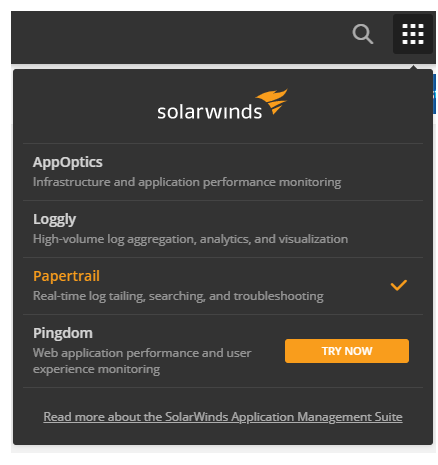This screenshot has width=438, height=465.
Task: Click the blue element behind the popup's right edge
Action: (x=434, y=94)
